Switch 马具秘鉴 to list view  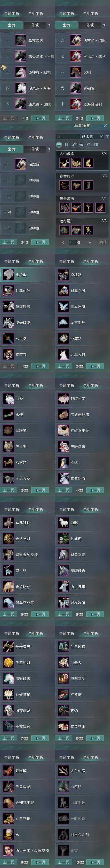(59, 145)
